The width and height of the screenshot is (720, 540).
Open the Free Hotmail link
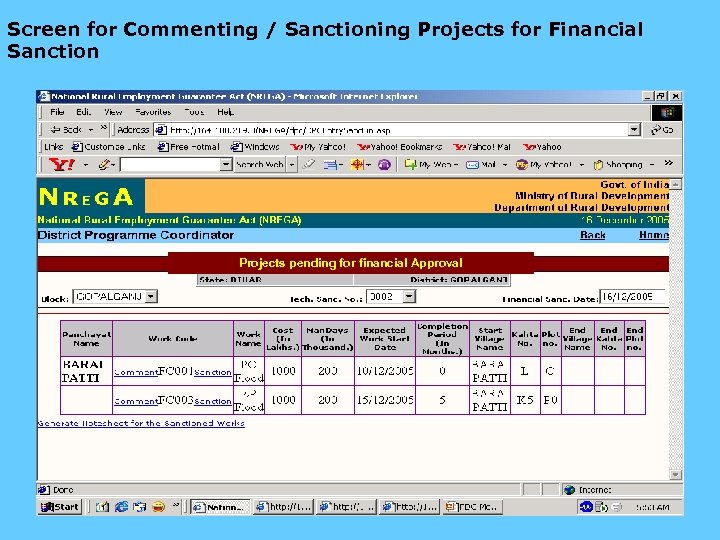tap(189, 147)
